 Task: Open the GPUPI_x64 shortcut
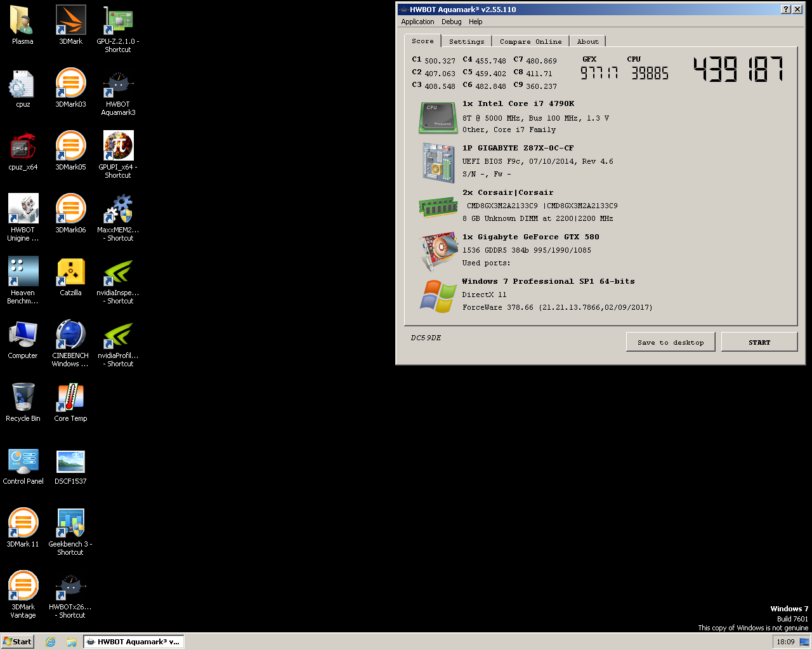118,155
